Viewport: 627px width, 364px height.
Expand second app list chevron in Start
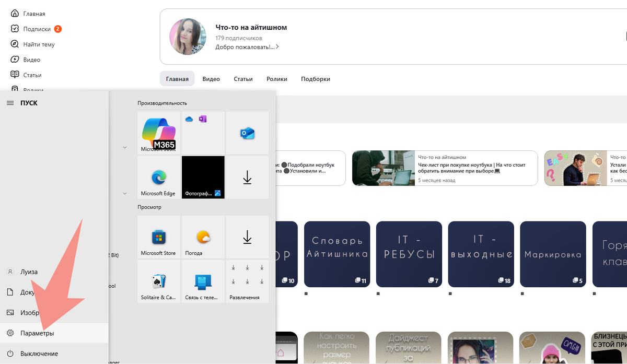(x=124, y=193)
